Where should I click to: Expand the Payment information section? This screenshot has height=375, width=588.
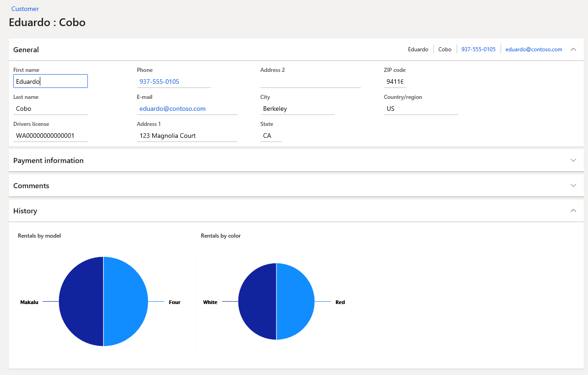pos(573,160)
